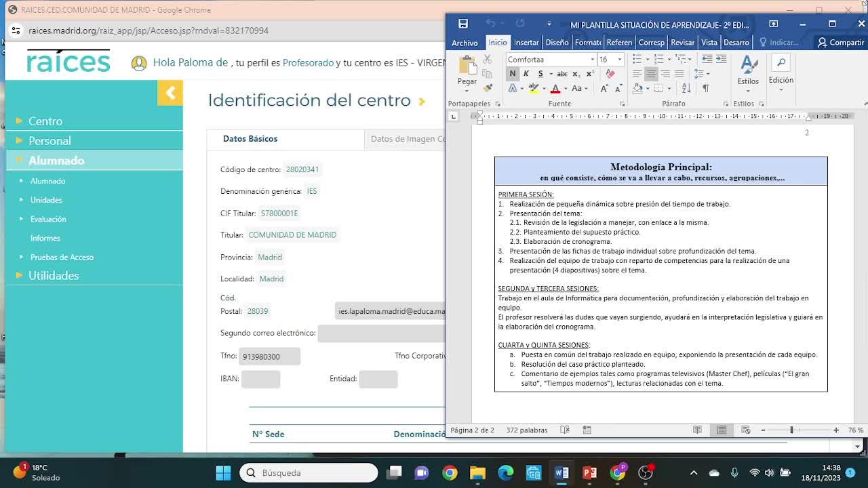The height and width of the screenshot is (488, 868).
Task: Open the font size 16 dropdown
Action: (x=619, y=60)
